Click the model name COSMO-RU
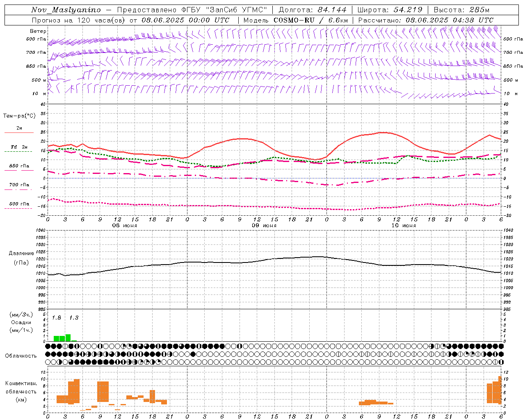The image size is (525, 420). 294,20
